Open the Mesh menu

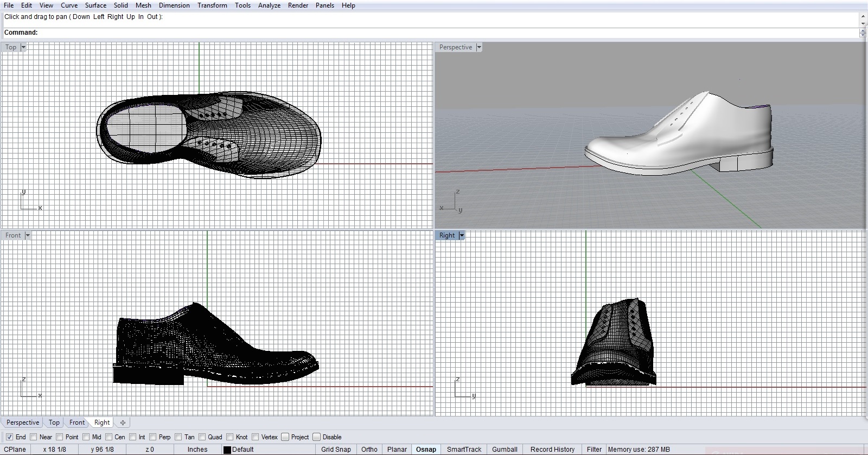(143, 5)
